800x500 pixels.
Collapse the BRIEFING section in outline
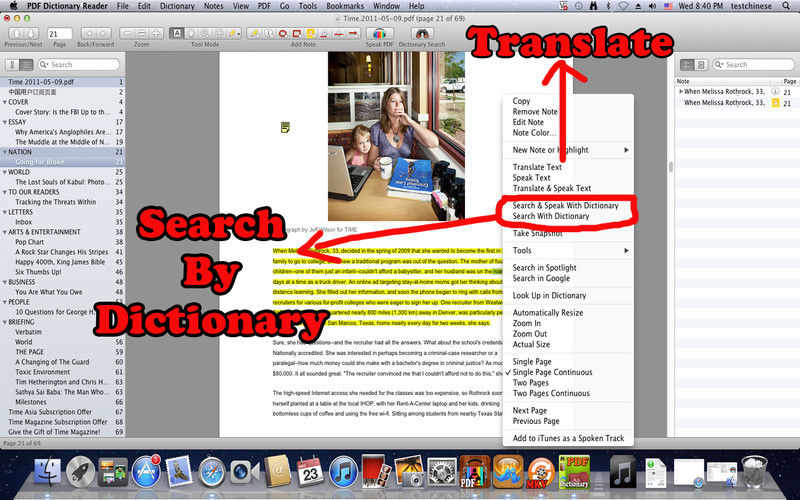click(x=5, y=322)
